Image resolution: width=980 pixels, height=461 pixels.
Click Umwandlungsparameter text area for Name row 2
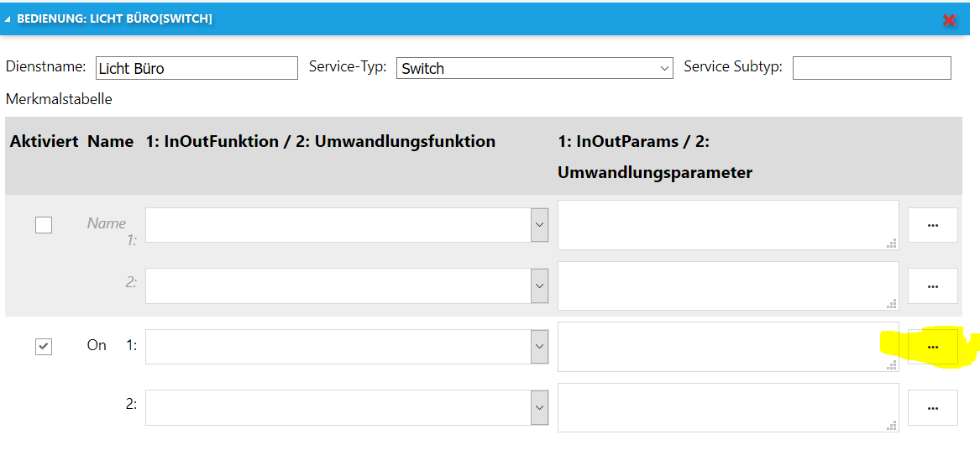tap(727, 286)
